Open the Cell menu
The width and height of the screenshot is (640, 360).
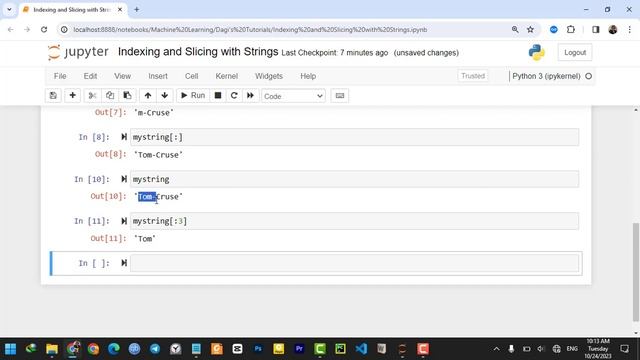click(x=191, y=76)
